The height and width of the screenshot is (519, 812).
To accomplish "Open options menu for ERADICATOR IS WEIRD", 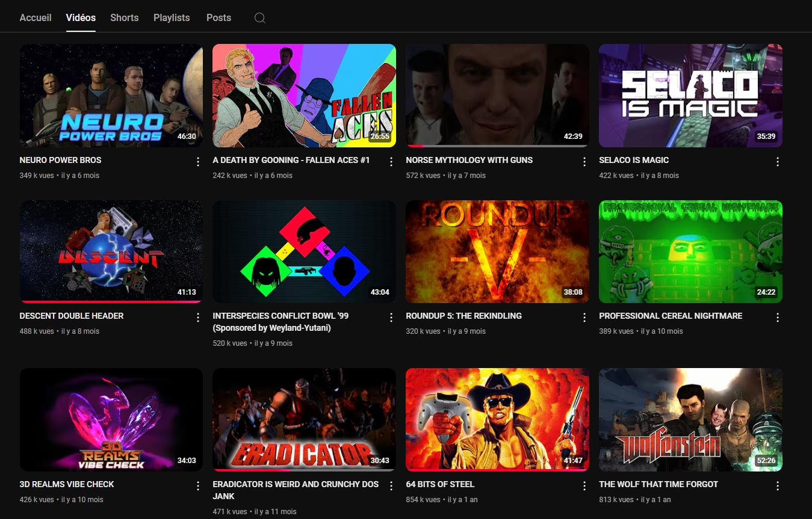I will click(x=391, y=486).
